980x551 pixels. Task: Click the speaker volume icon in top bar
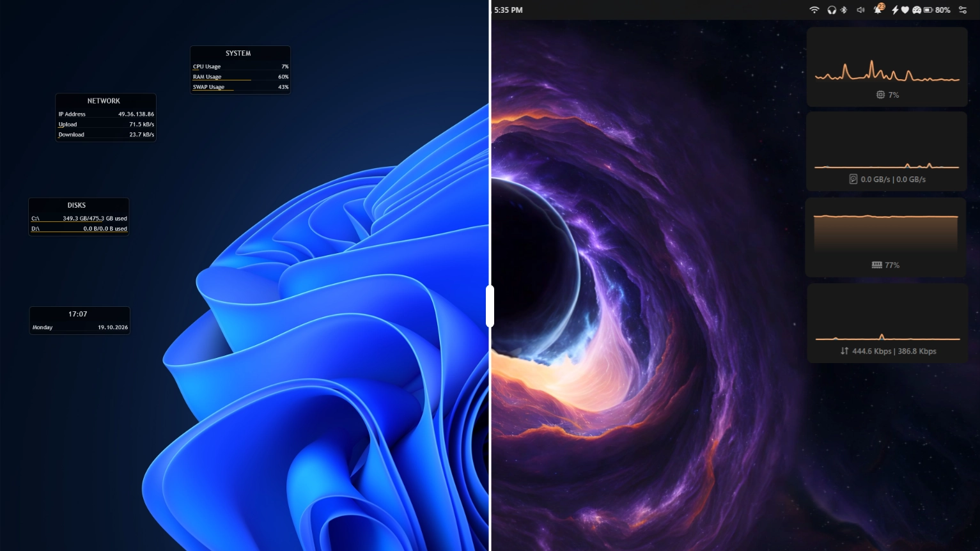[860, 10]
